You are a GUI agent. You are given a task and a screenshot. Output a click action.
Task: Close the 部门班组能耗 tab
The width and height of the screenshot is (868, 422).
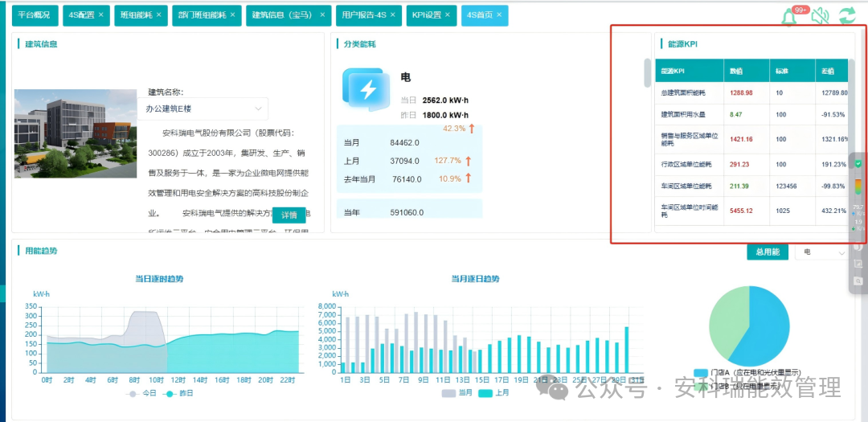click(x=232, y=15)
